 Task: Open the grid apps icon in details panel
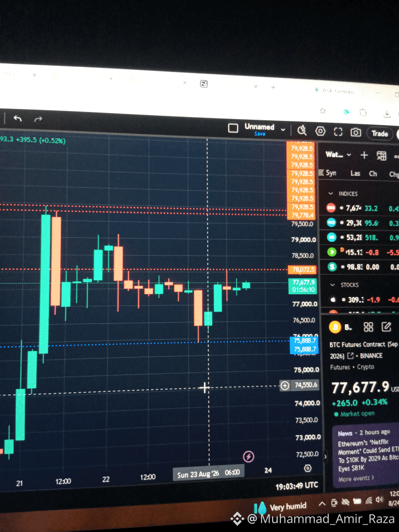coord(368,327)
